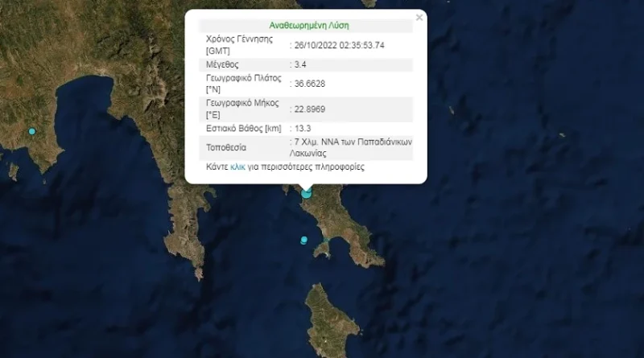
Task: Click the 'Γεωγραφικό Πλάτος' label
Action: (x=243, y=78)
